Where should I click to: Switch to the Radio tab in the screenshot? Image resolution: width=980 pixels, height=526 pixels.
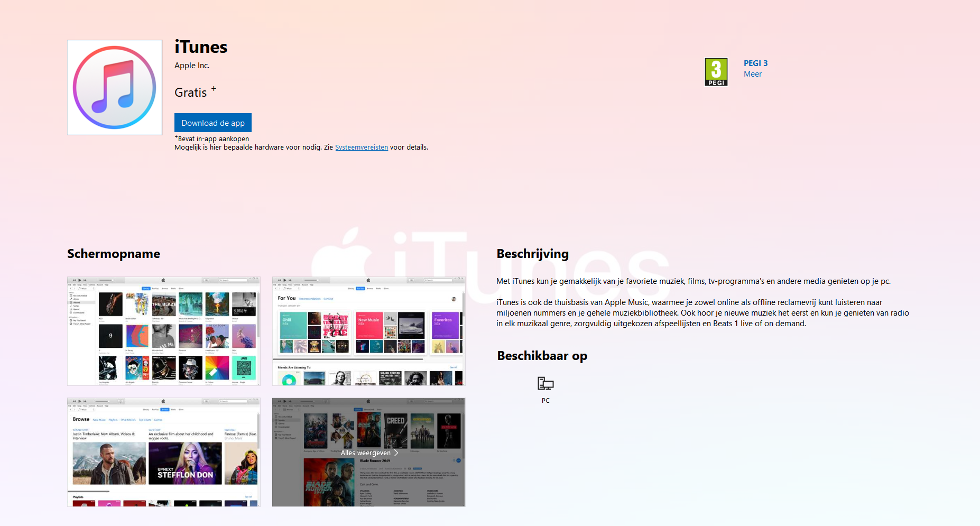(x=173, y=289)
